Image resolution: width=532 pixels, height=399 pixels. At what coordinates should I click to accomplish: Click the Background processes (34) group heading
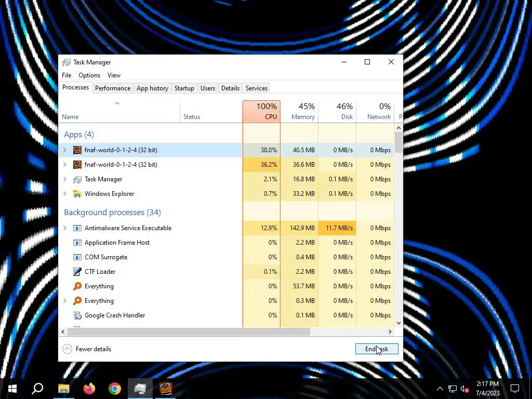[112, 212]
